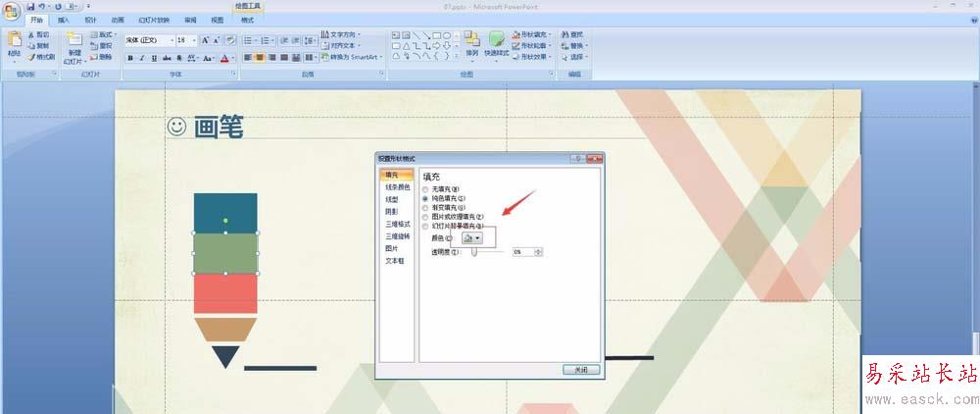Switch to Slide Show (幻灯片放映) tab
Viewport: 980px width, 414px height.
pyautogui.click(x=154, y=20)
